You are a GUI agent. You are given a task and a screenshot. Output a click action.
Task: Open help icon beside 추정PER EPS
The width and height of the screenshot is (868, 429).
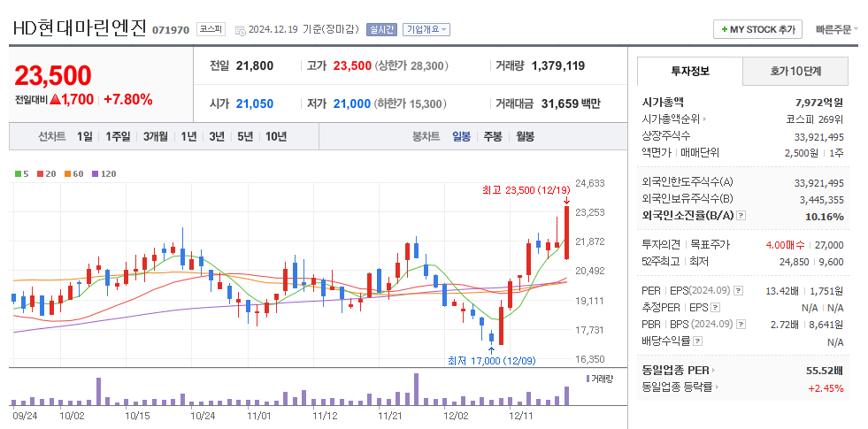point(716,307)
